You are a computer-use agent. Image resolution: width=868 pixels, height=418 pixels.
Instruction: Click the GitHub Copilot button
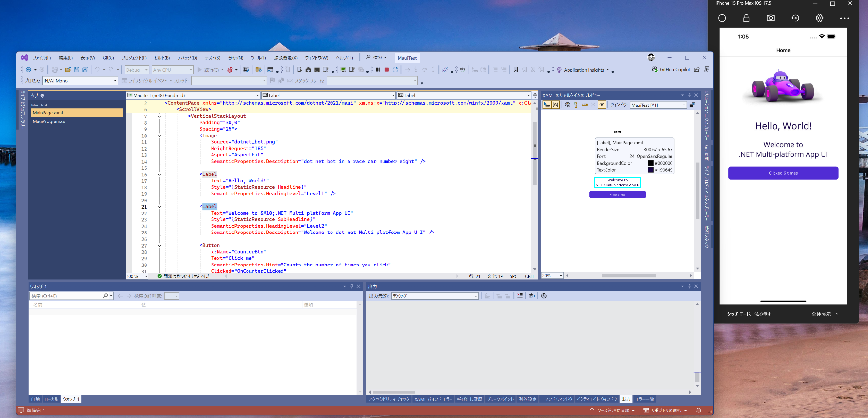pos(671,69)
